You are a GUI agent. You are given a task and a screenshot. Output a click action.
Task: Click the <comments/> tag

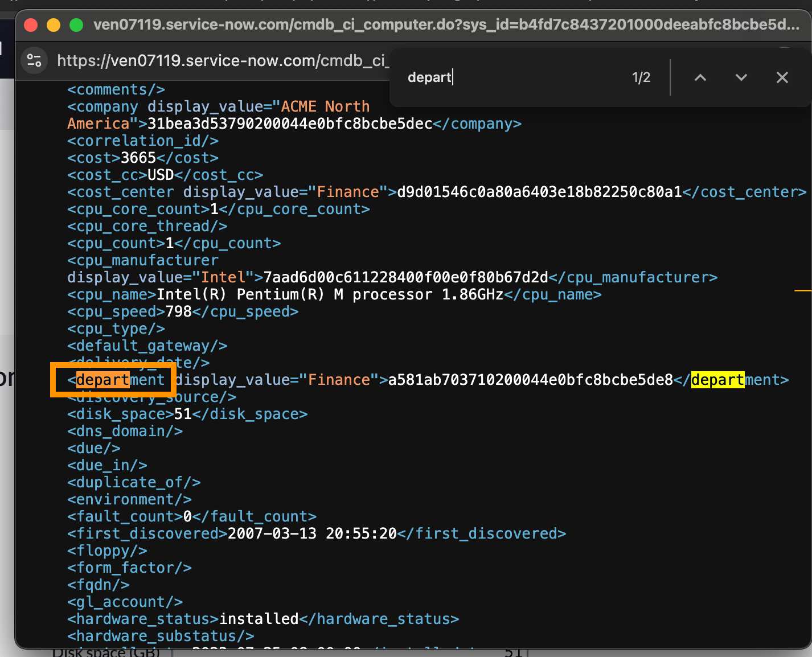click(116, 89)
